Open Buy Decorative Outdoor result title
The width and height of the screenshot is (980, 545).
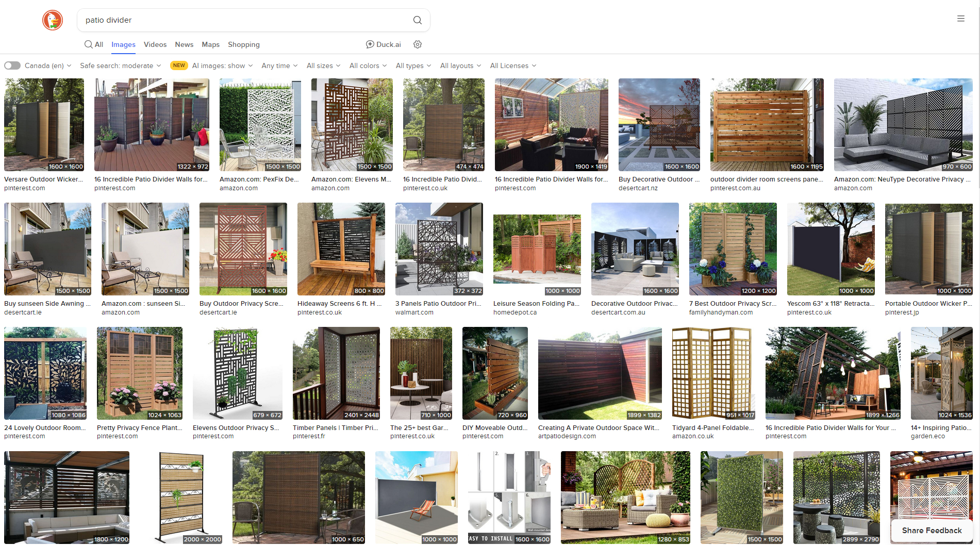point(659,179)
